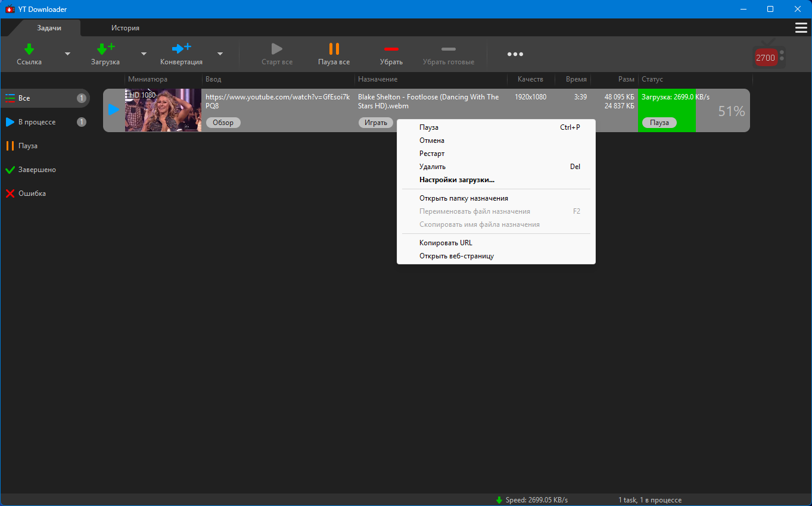
Task: Switch to the История tab
Action: coord(125,28)
